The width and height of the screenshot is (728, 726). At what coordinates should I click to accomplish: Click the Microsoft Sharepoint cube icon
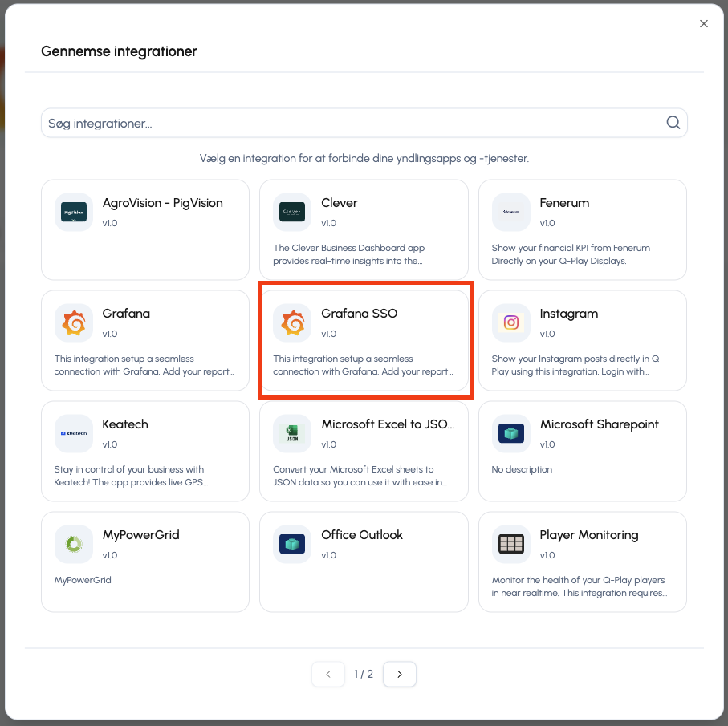click(x=510, y=433)
